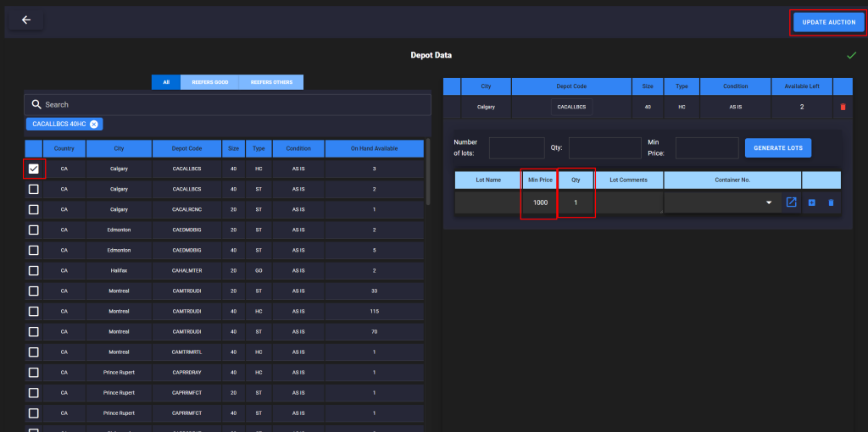Open the Container No. dropdown
Screen dimensions: 868x432
click(x=769, y=202)
